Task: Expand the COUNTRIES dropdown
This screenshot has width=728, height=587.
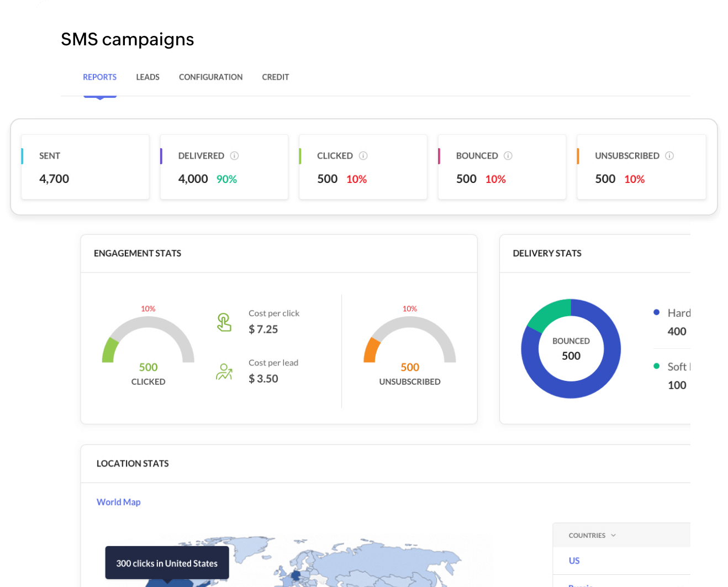Action: [x=592, y=535]
